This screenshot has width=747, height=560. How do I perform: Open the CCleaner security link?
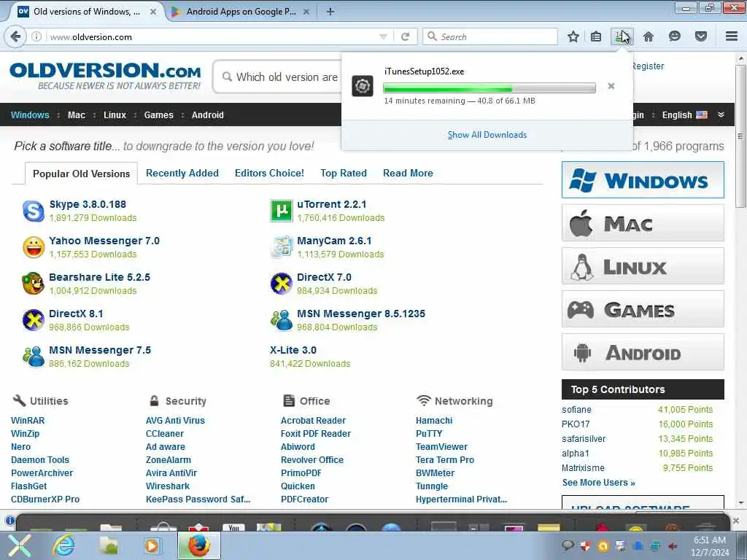tap(164, 434)
